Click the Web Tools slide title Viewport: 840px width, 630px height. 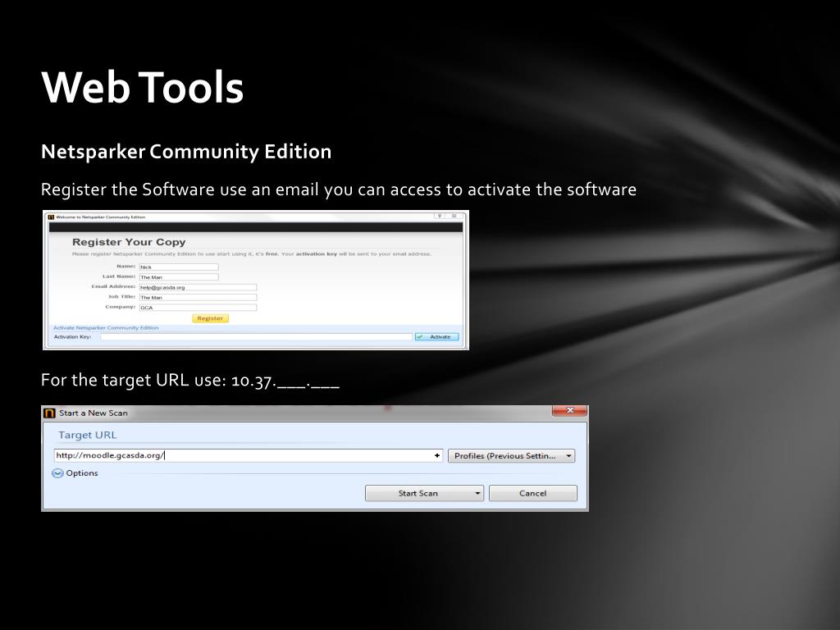click(x=143, y=87)
